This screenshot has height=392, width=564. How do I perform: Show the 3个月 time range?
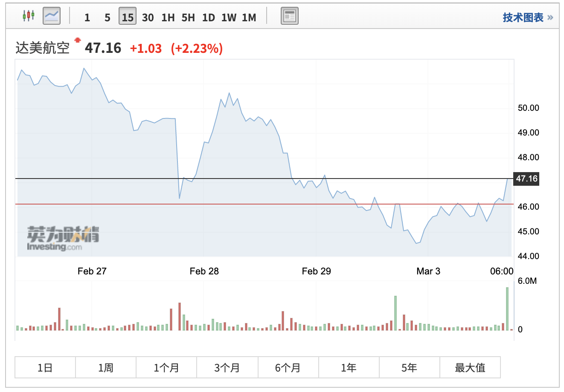[x=227, y=368]
